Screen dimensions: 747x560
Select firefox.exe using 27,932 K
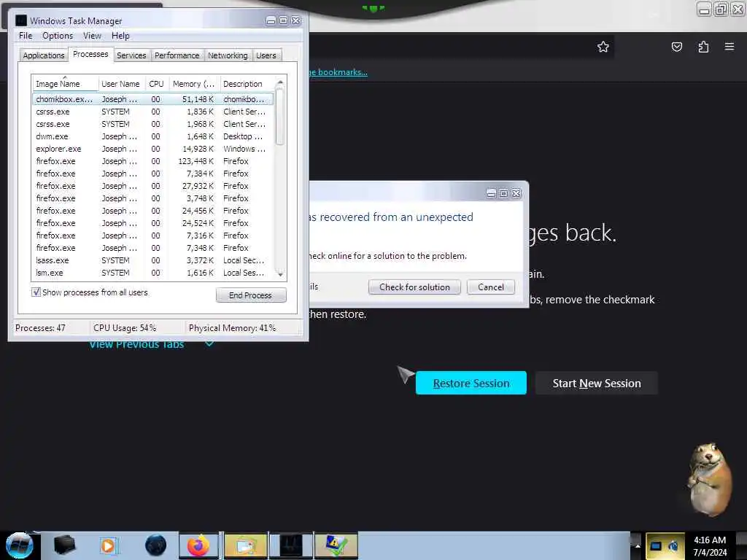click(153, 186)
